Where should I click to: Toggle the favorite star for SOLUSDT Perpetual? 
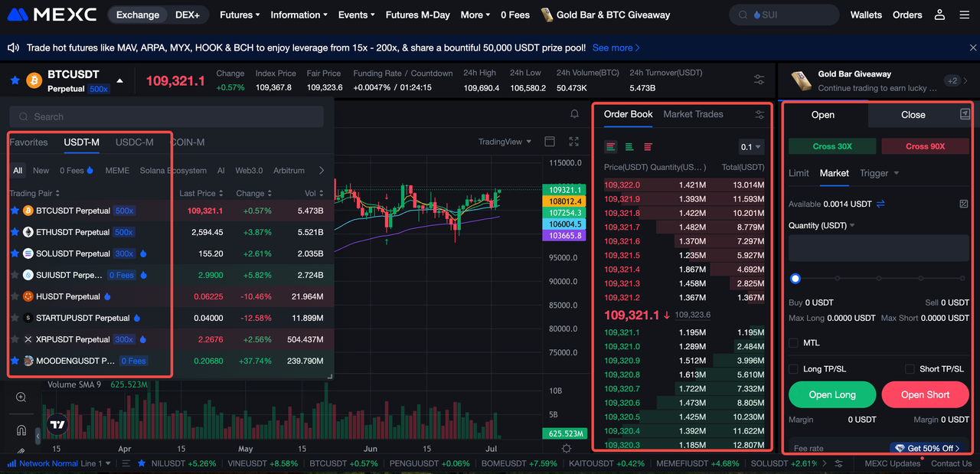click(x=15, y=253)
